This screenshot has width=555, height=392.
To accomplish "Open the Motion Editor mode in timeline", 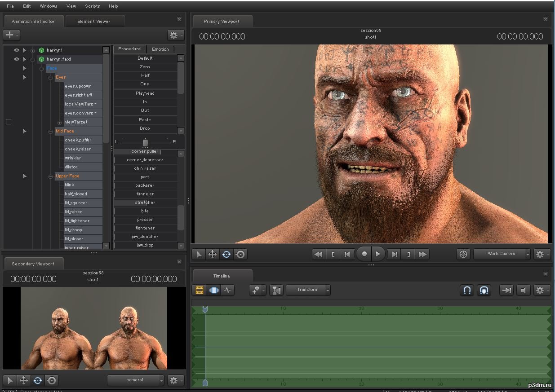I will 213,290.
